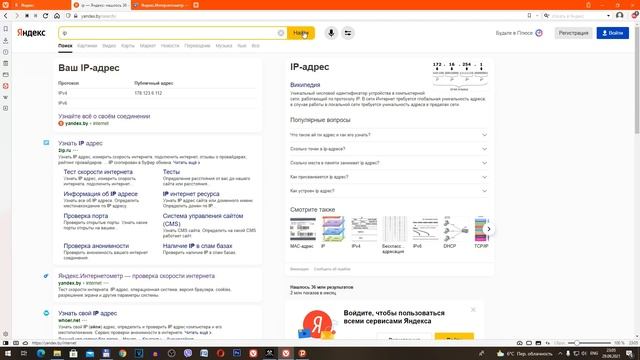Reload the current page
The width and height of the screenshot is (640, 360).
click(x=46, y=16)
